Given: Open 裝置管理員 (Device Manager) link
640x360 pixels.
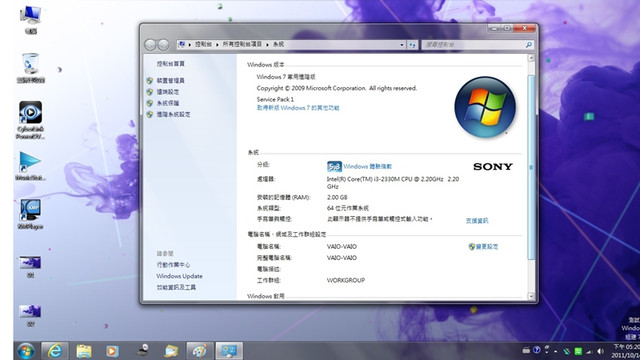Looking at the screenshot, I should point(171,80).
